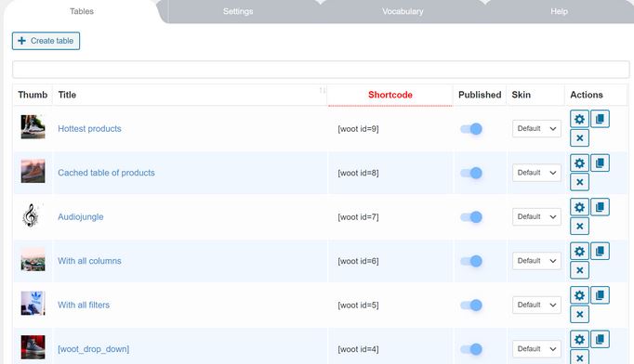This screenshot has height=364, width=634.
Task: Open the With all filters link
Action: click(84, 305)
